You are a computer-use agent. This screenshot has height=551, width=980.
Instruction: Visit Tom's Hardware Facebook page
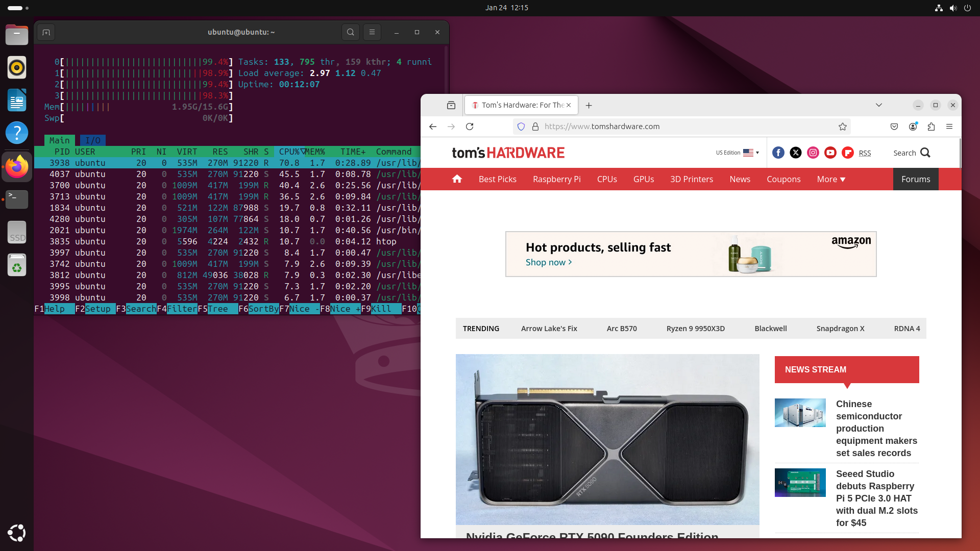(778, 153)
